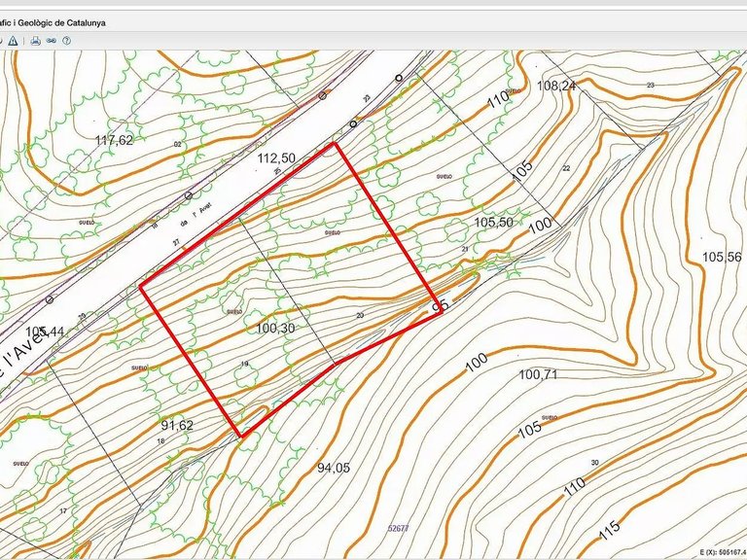
Task: Select the elevation point label 91,62
Action: point(177,425)
